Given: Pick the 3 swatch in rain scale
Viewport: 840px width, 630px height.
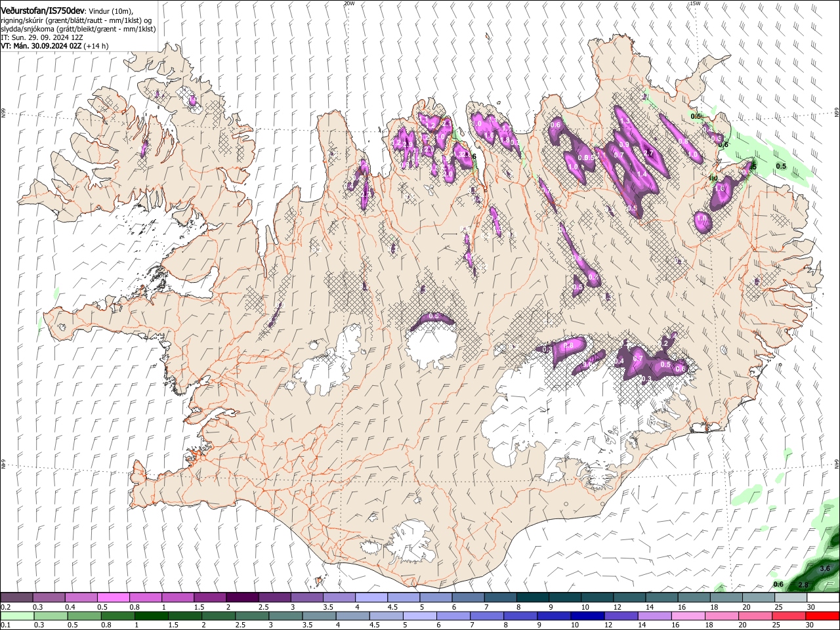Looking at the screenshot, I should [x=285, y=616].
